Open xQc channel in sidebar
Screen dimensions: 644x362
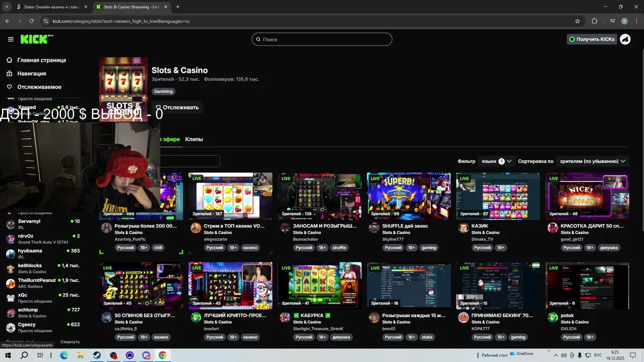[x=43, y=298]
